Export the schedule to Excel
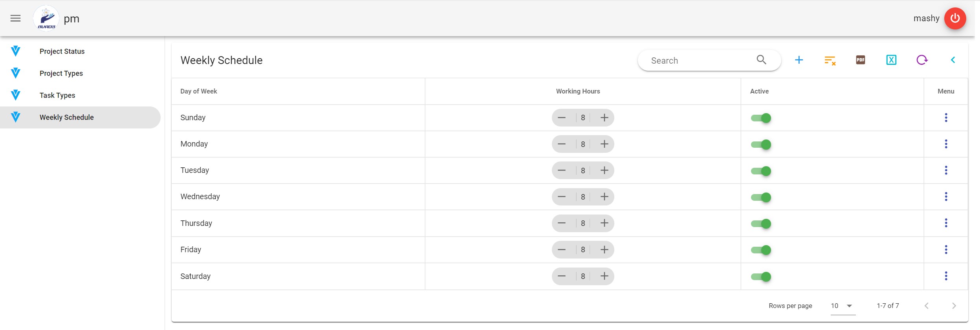Screen dimensions: 980x330 pyautogui.click(x=891, y=60)
